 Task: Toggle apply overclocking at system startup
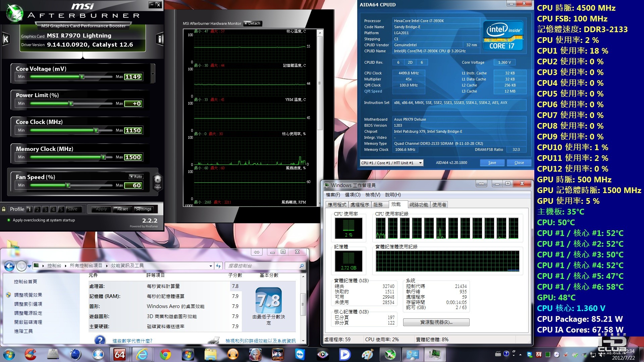coord(9,220)
